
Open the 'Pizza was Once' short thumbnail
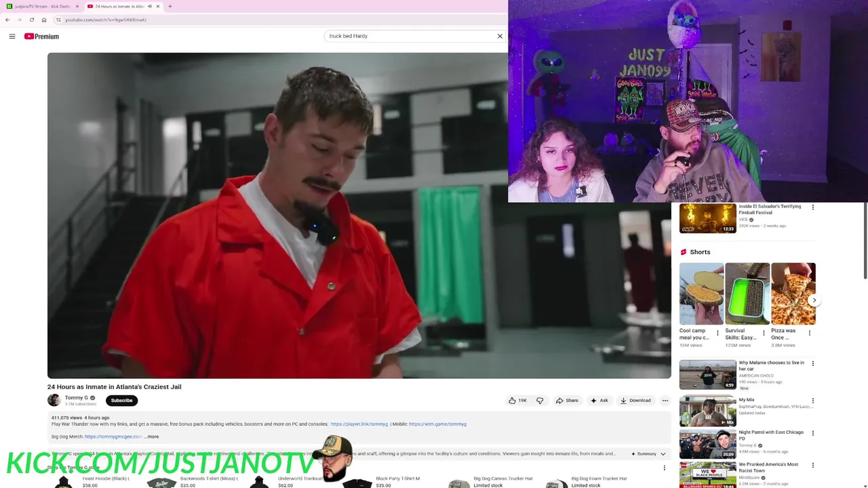pyautogui.click(x=793, y=293)
